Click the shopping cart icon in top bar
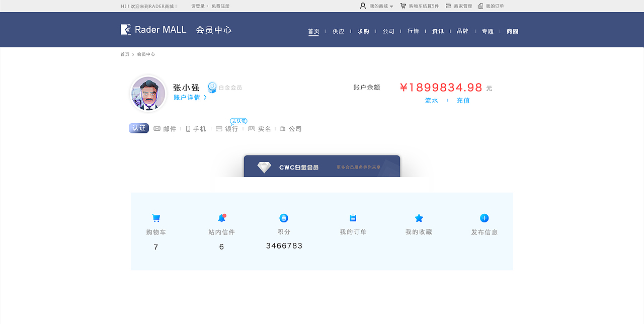Screen dimensions: 644x324 [x=403, y=6]
